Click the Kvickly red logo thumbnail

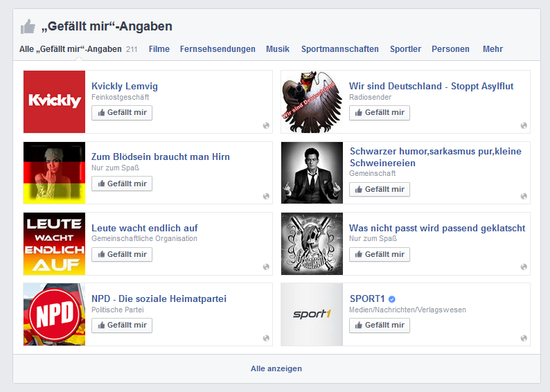point(54,102)
